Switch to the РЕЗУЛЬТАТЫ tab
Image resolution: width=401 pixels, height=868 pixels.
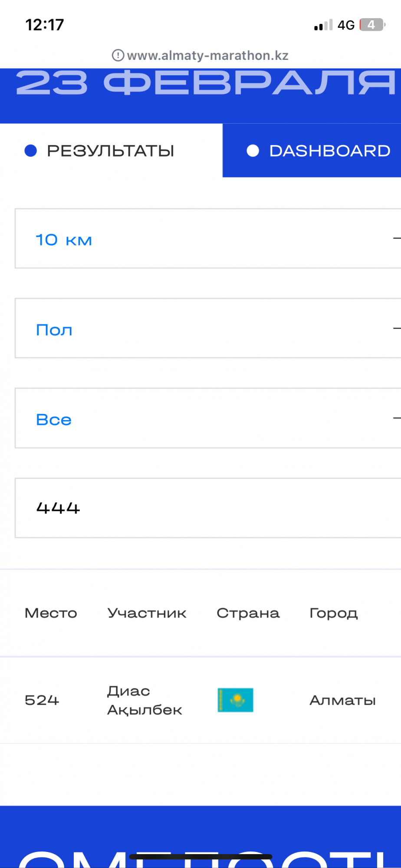(111, 151)
